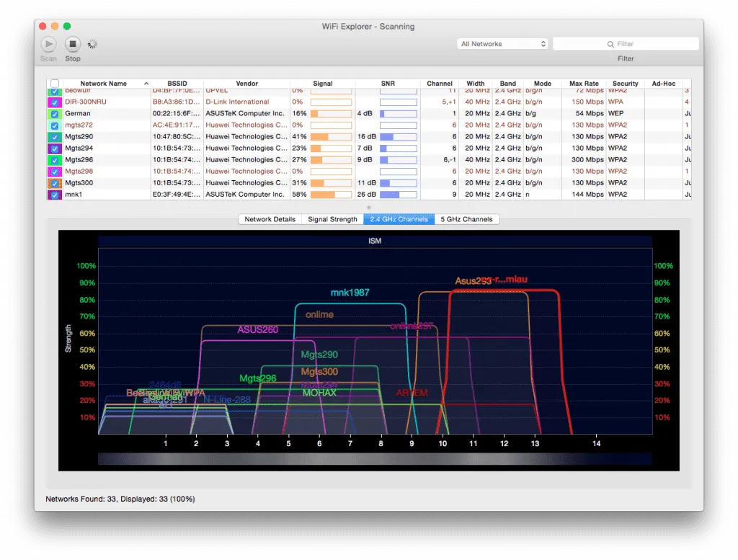Screen dimensions: 738x560
Task: Click the Mgts300 label in channel graph
Action: coord(319,372)
